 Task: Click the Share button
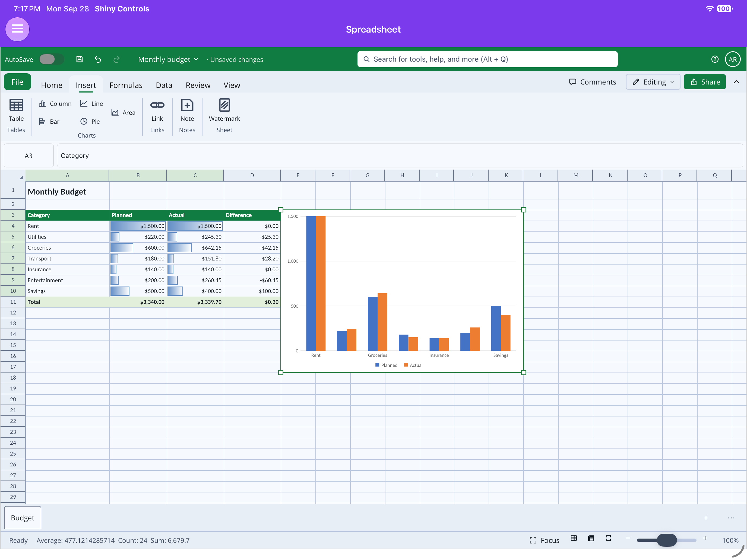[705, 82]
